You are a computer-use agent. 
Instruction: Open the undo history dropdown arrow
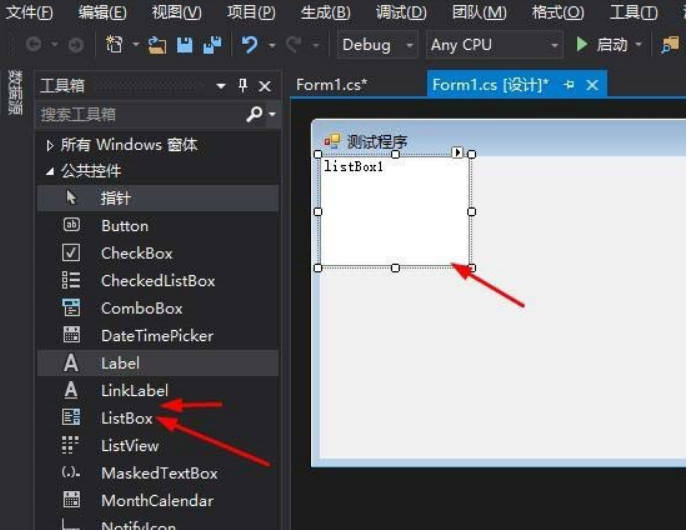272,45
